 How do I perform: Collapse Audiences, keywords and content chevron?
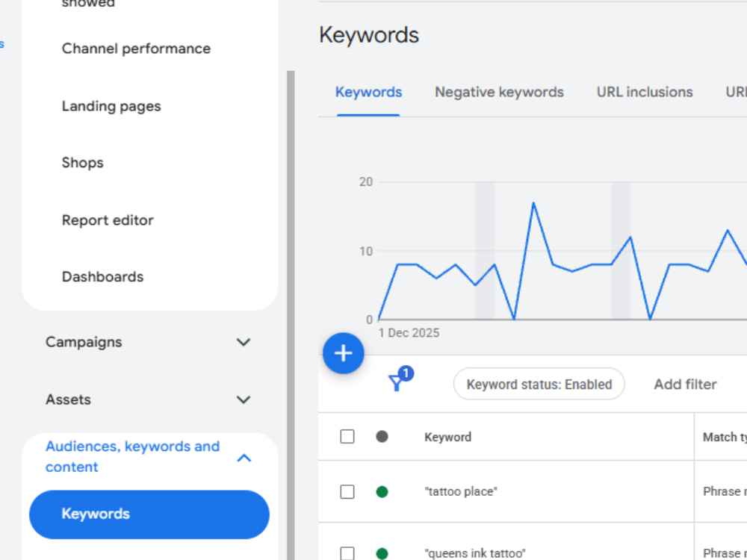click(x=244, y=458)
